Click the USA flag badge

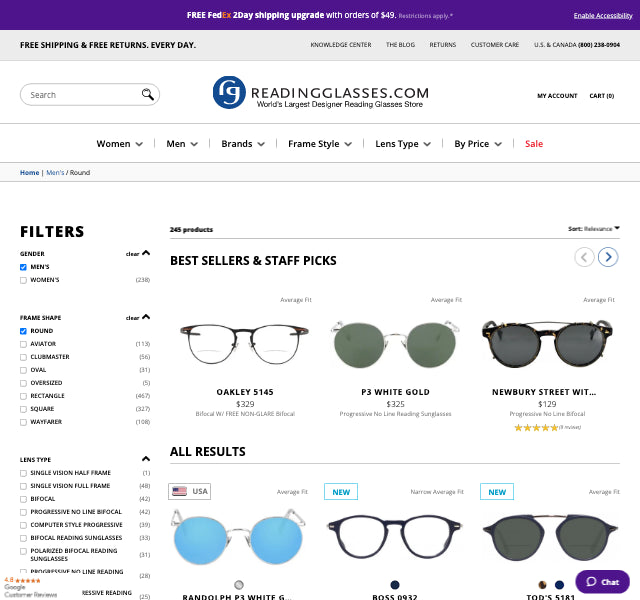189,491
